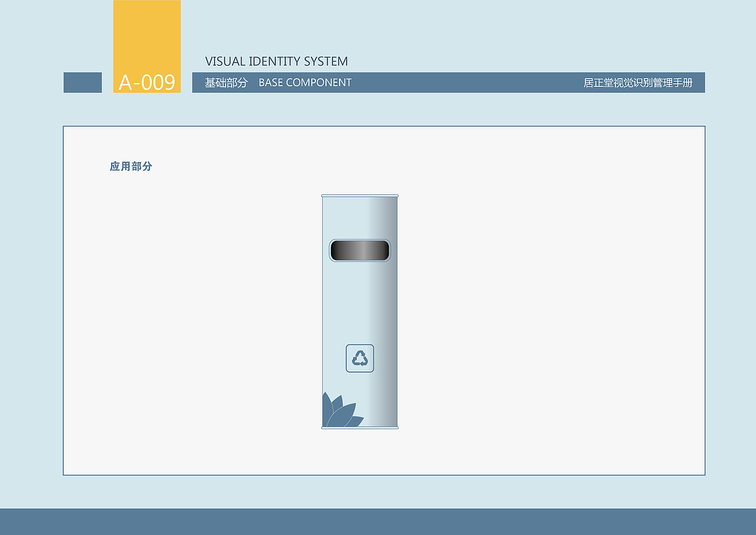Click the 应用部分 section label

coord(131,167)
